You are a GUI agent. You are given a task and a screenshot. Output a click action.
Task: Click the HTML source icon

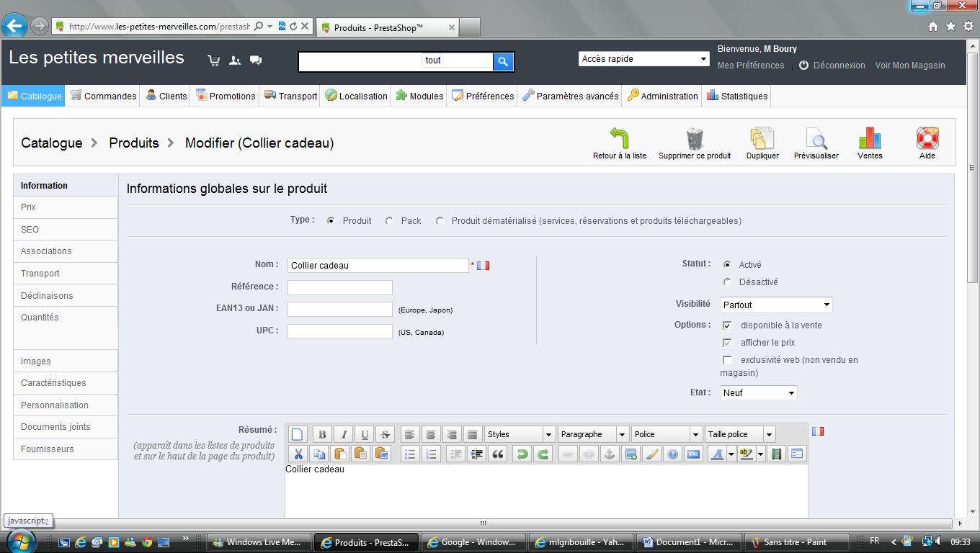pos(693,454)
